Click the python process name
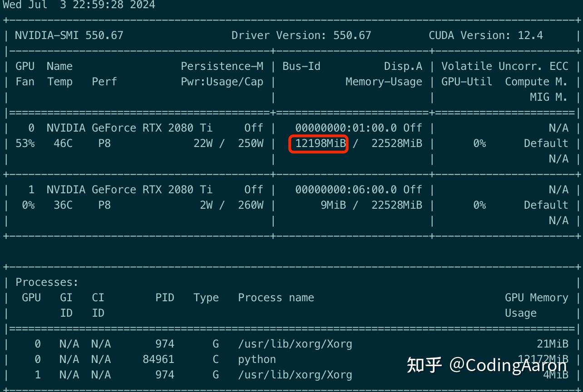This screenshot has height=392, width=583. click(257, 360)
